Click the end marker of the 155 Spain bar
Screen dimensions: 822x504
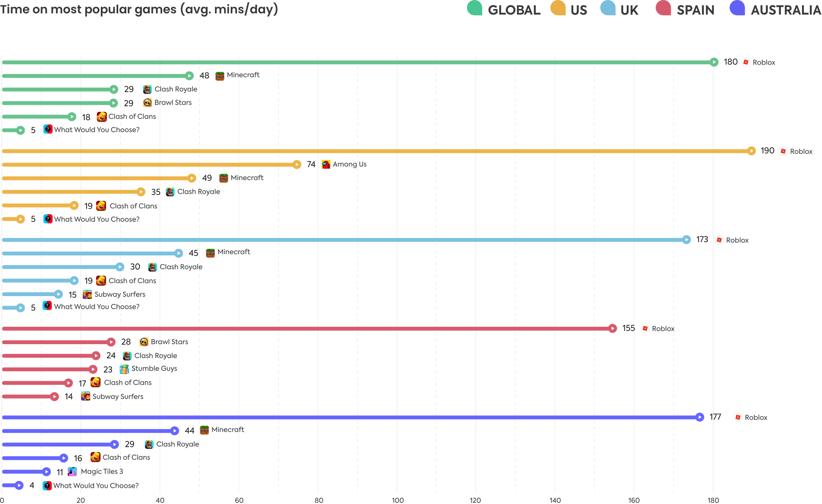613,328
